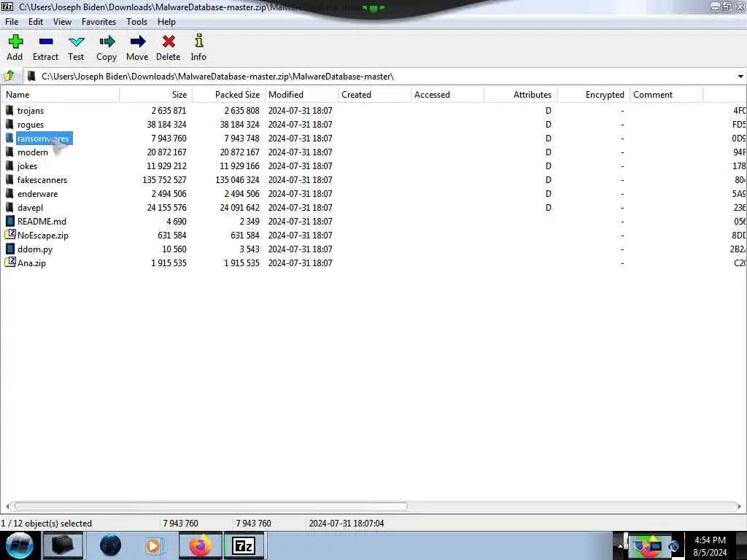747x560 pixels.
Task: Select the davepl folder icon
Action: pyautogui.click(x=9, y=207)
